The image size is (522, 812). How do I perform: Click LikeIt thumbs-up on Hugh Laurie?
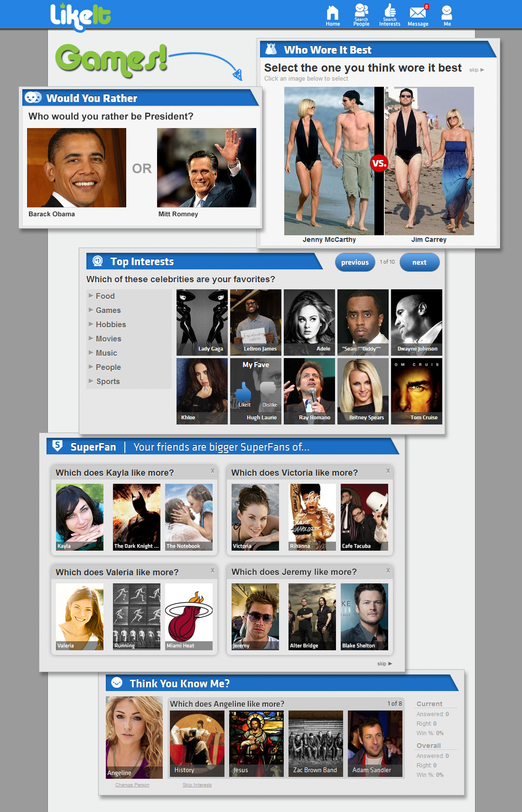[x=244, y=394]
